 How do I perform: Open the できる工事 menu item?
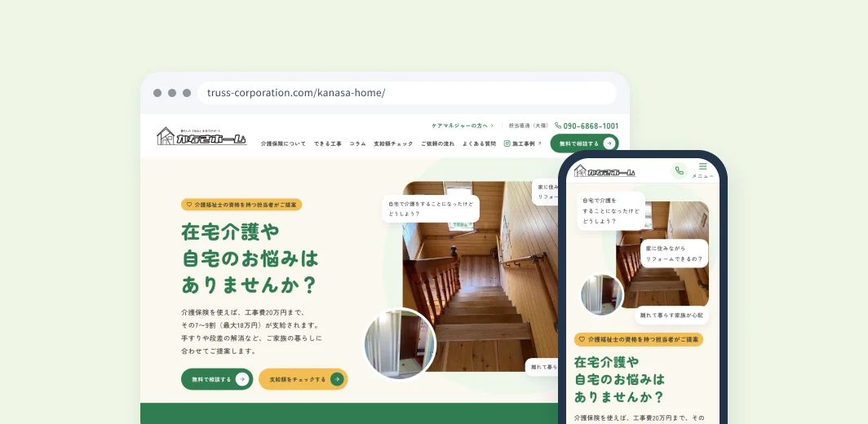[x=328, y=144]
